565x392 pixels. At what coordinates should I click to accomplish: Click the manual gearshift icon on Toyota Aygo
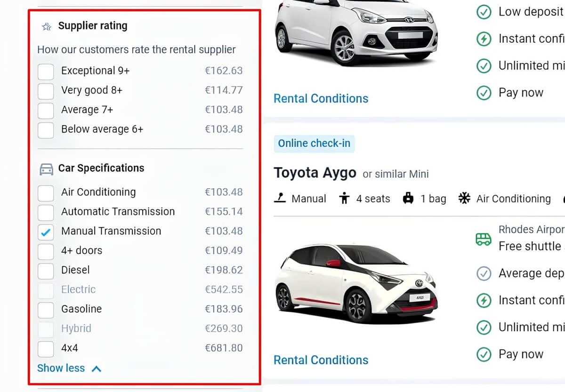click(x=280, y=199)
